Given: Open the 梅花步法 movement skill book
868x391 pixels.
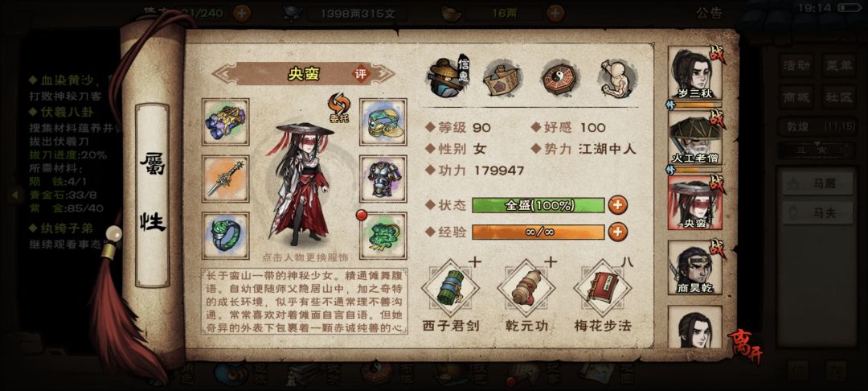Looking at the screenshot, I should [602, 288].
